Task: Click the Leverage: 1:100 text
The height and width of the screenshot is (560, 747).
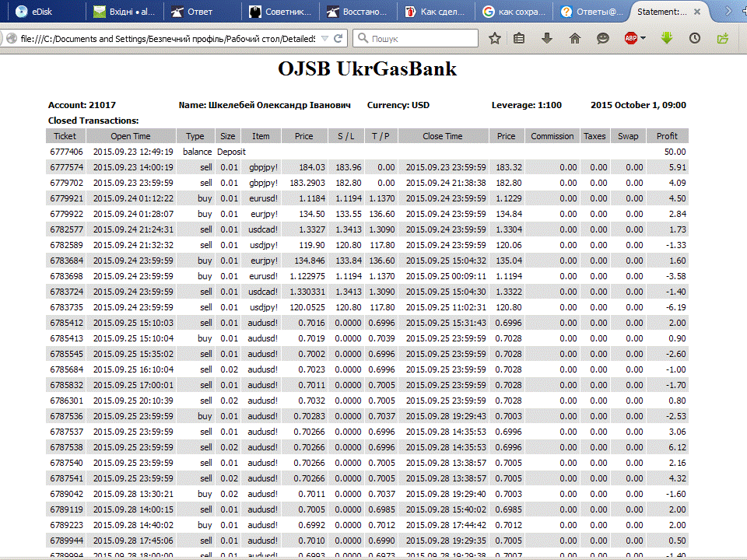Action: click(x=527, y=105)
